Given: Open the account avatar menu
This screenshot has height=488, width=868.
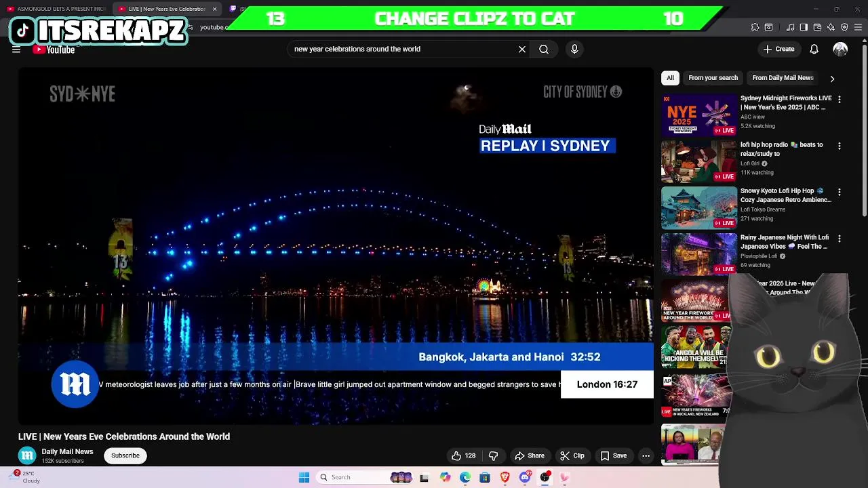Looking at the screenshot, I should tap(840, 49).
